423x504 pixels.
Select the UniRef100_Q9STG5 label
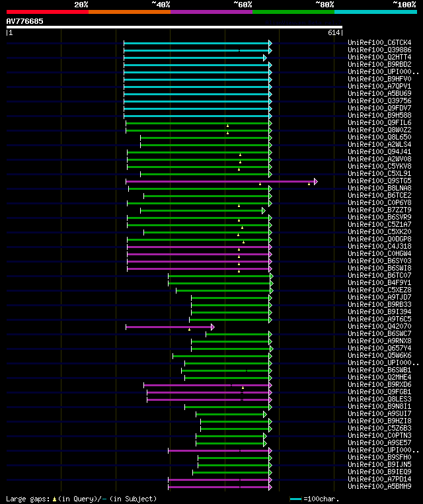coord(379,181)
